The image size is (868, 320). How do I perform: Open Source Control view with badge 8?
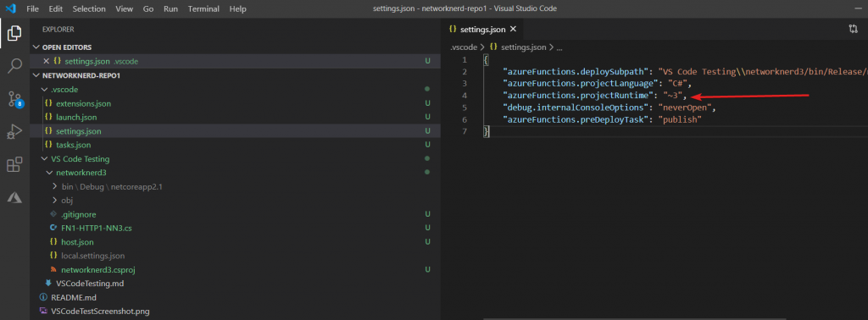pyautogui.click(x=14, y=100)
